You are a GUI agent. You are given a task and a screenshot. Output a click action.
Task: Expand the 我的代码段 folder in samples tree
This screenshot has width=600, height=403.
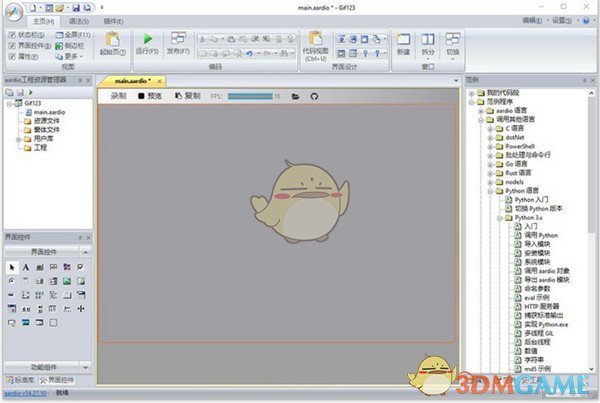[471, 93]
